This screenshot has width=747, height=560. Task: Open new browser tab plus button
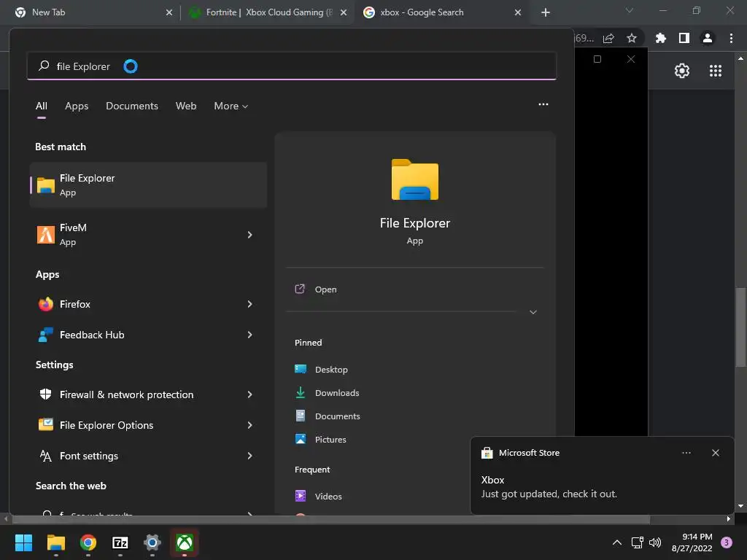click(x=546, y=12)
